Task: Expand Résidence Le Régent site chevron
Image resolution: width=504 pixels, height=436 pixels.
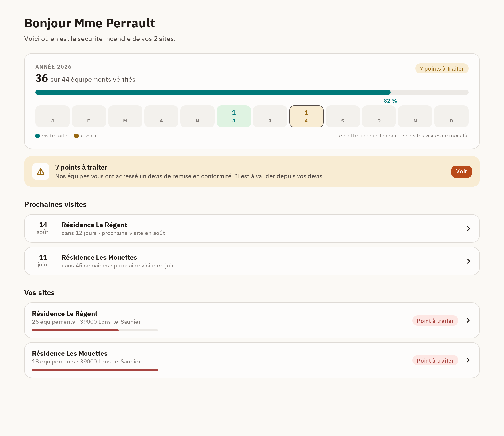Action: tap(468, 320)
